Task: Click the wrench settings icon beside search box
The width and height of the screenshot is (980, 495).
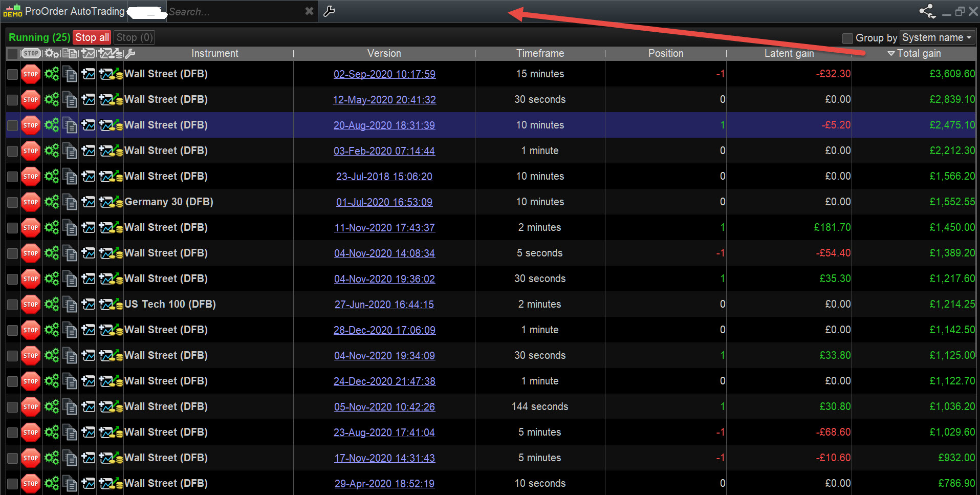Action: click(329, 11)
